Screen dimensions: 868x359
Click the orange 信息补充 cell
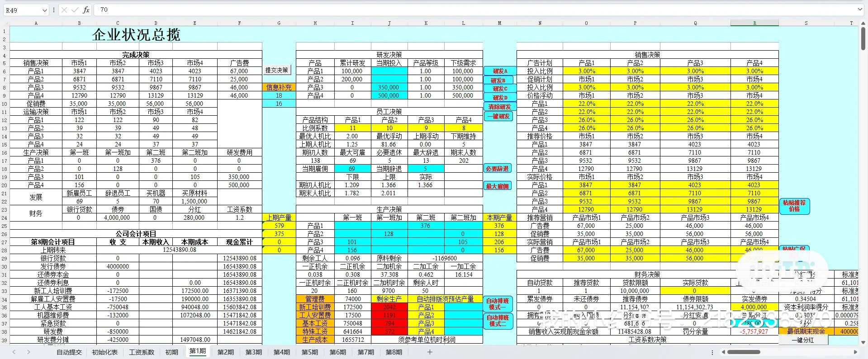[279, 87]
